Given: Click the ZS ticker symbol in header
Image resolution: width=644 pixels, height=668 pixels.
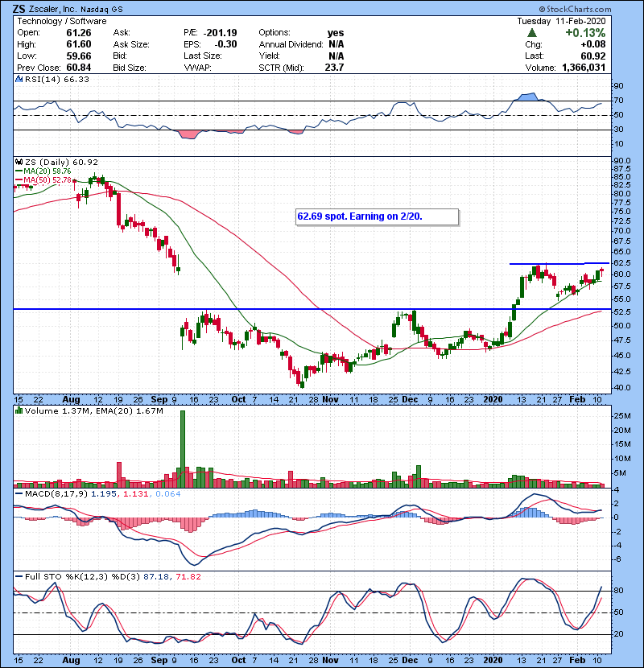Looking at the screenshot, I should pos(19,9).
